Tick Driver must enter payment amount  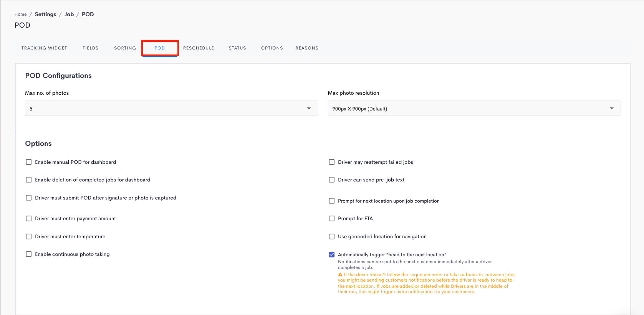[29, 218]
